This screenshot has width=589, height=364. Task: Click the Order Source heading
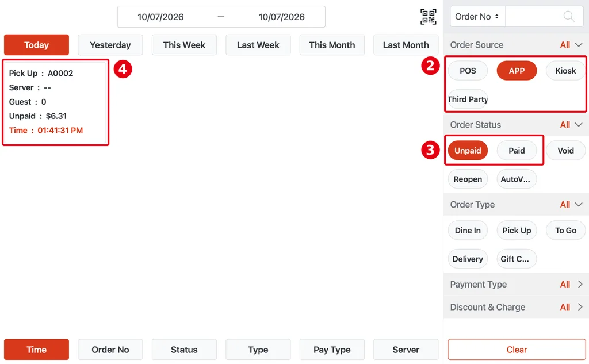[x=477, y=45]
